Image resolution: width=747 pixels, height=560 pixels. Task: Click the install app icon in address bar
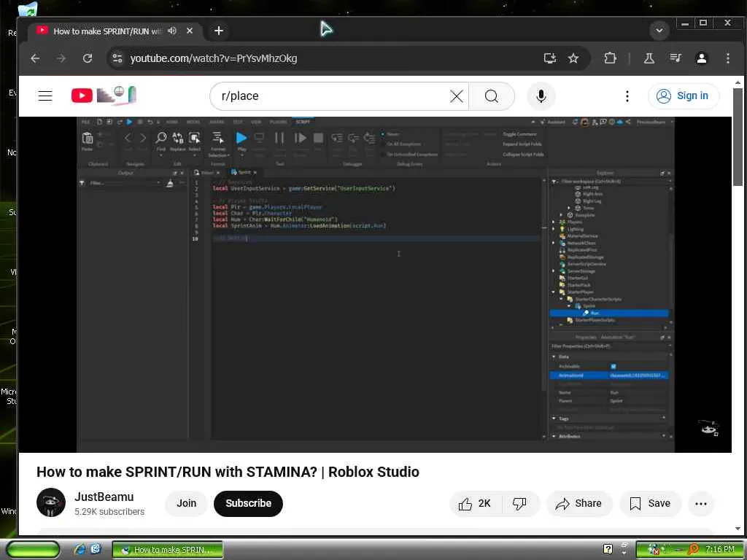pyautogui.click(x=550, y=58)
